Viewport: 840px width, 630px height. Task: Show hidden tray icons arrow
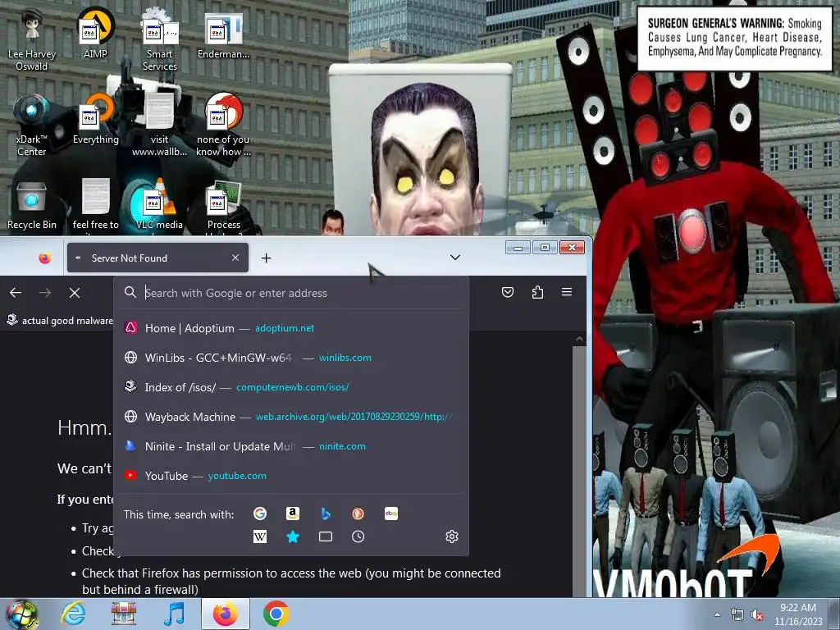[717, 615]
